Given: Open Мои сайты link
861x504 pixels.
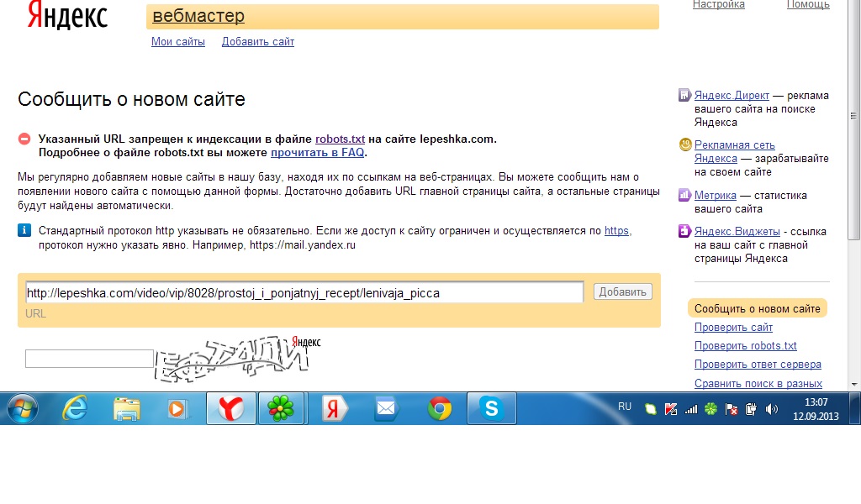Looking at the screenshot, I should 178,42.
